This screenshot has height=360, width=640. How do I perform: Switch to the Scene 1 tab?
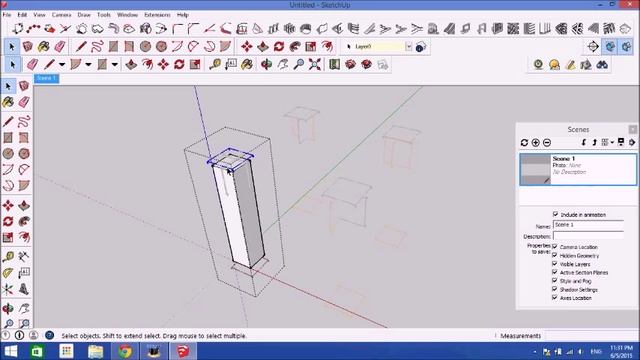click(x=46, y=78)
